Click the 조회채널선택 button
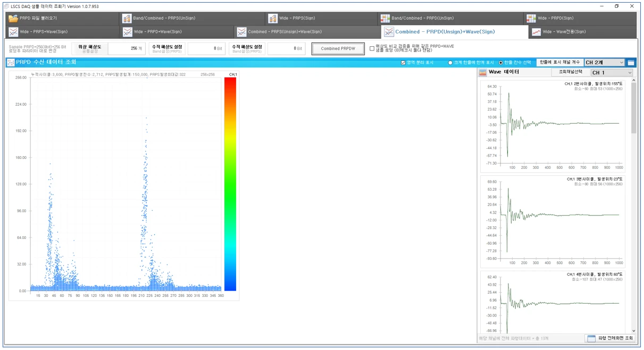Viewport: 644px width, 350px height. (570, 72)
